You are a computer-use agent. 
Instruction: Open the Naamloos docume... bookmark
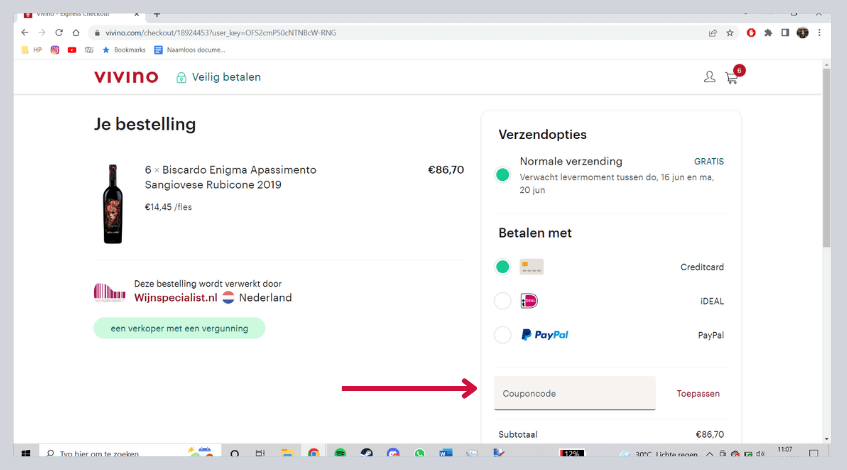click(x=190, y=50)
